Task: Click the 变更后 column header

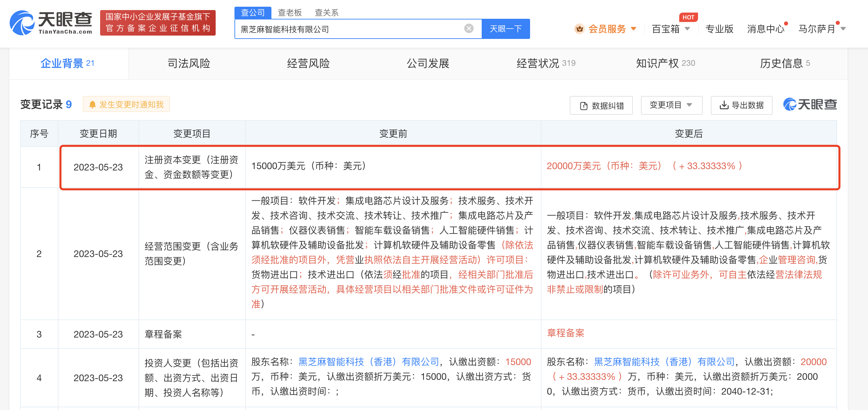Action: click(689, 134)
